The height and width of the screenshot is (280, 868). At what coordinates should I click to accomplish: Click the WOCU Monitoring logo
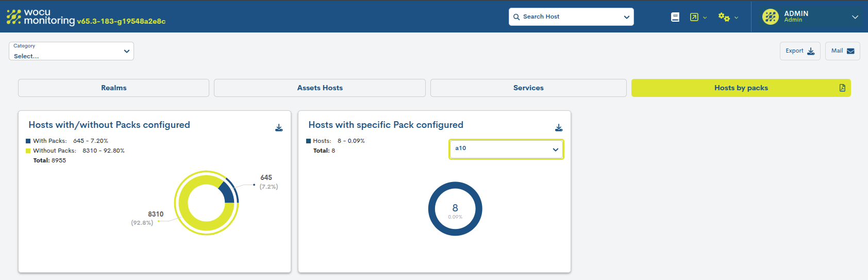tap(41, 17)
